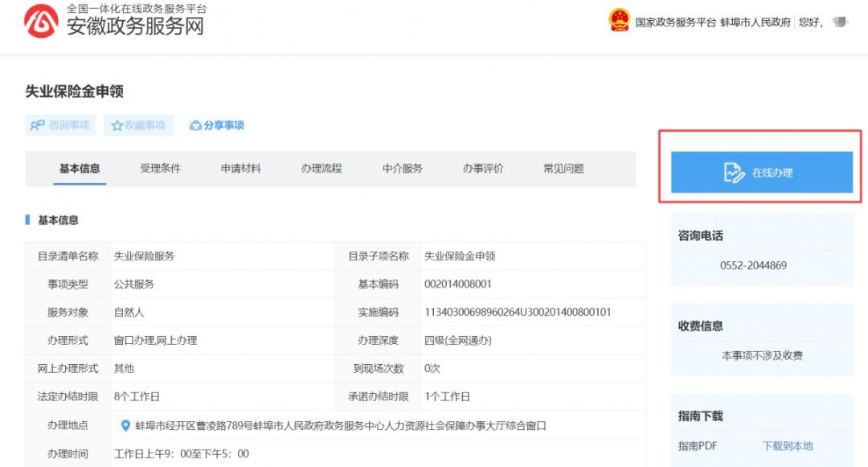View the 办事评价 tab
868x467 pixels.
coord(483,169)
